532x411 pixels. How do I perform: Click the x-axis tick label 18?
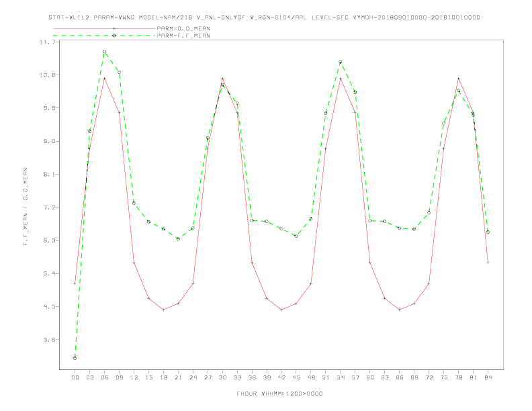(163, 377)
